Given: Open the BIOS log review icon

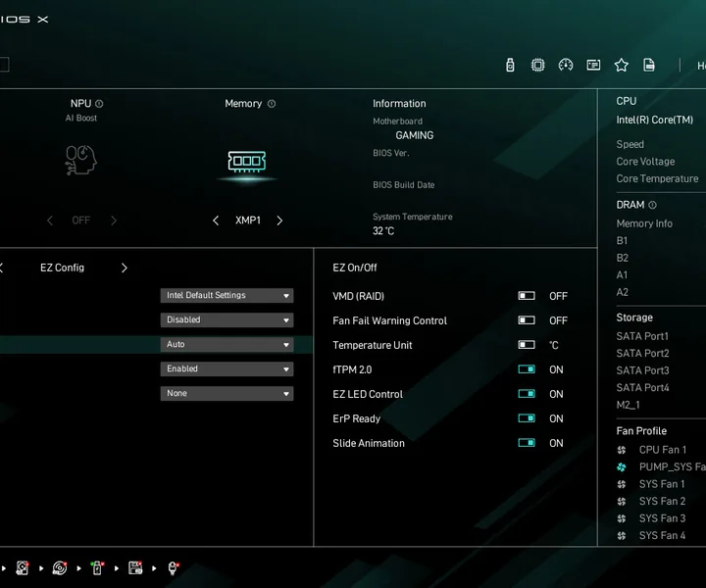Looking at the screenshot, I should 593,66.
